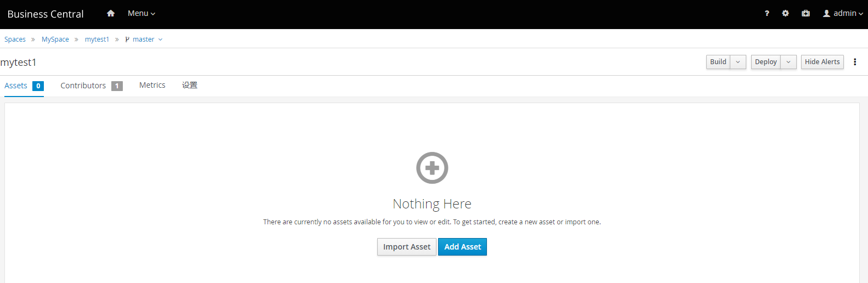The height and width of the screenshot is (283, 868).
Task: Open the Spaces breadcrumb link
Action: pyautogui.click(x=15, y=39)
